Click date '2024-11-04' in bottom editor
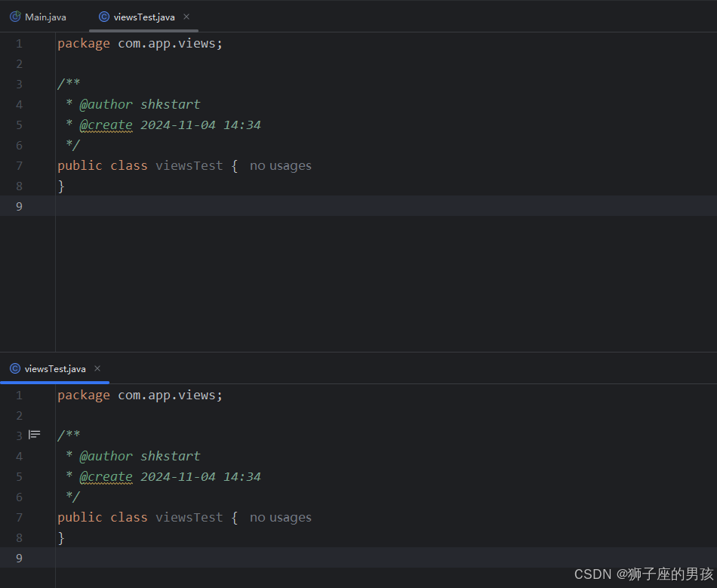This screenshot has height=588, width=717. (178, 476)
